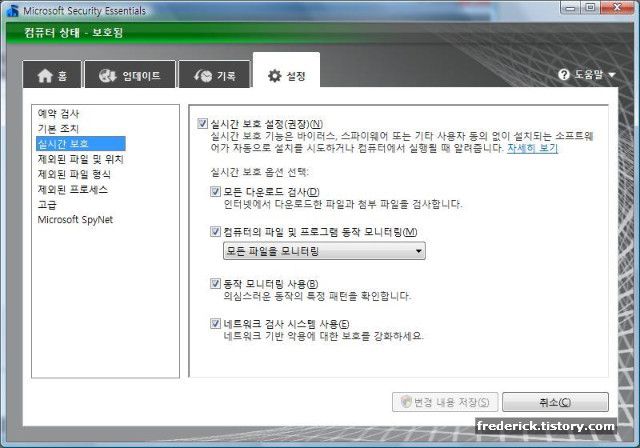Click the Microsoft Security Essentials title icon
This screenshot has height=448, width=640.
coord(12,11)
